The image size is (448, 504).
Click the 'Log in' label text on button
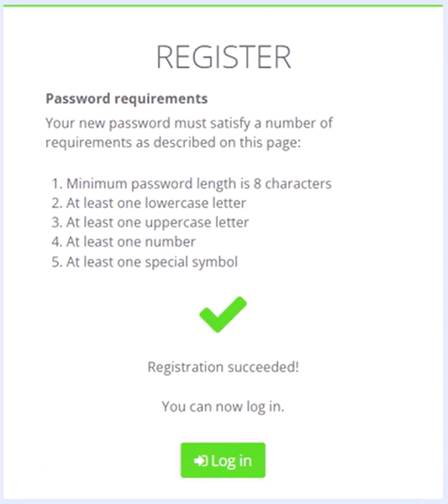(231, 461)
